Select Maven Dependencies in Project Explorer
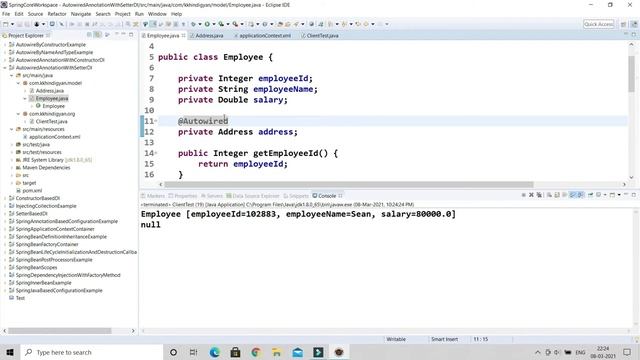The image size is (640, 360). click(46, 168)
